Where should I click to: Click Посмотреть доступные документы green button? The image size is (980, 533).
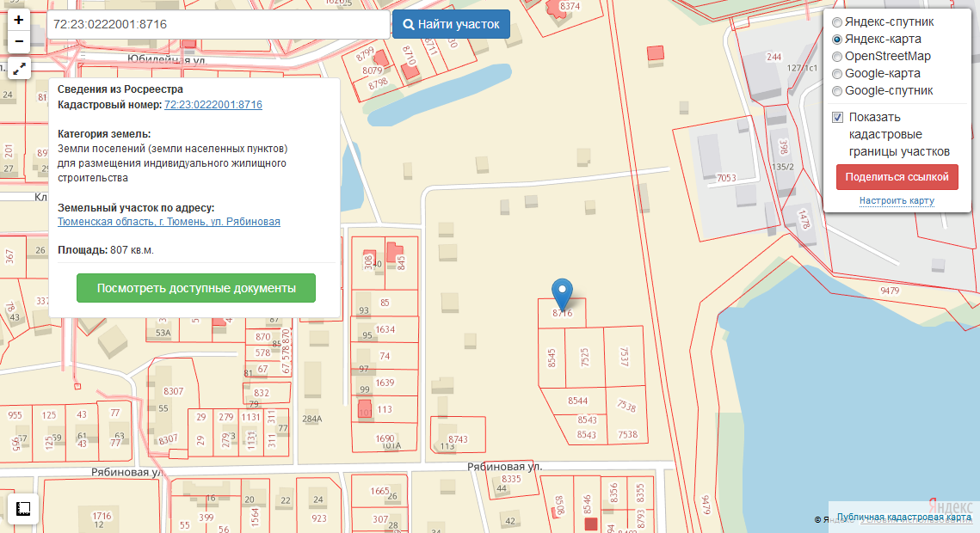coord(195,288)
